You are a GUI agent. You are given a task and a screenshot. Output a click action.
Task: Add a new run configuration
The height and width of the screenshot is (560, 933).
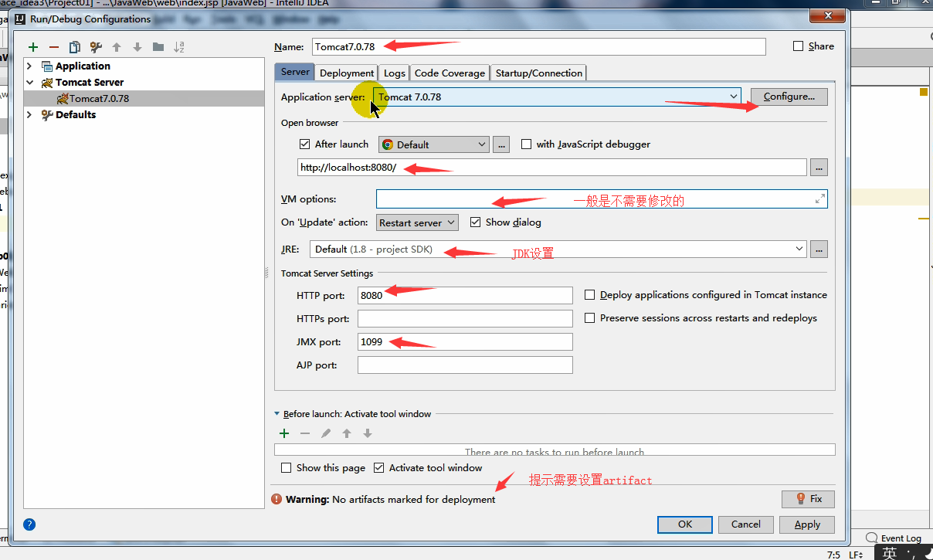pyautogui.click(x=33, y=47)
